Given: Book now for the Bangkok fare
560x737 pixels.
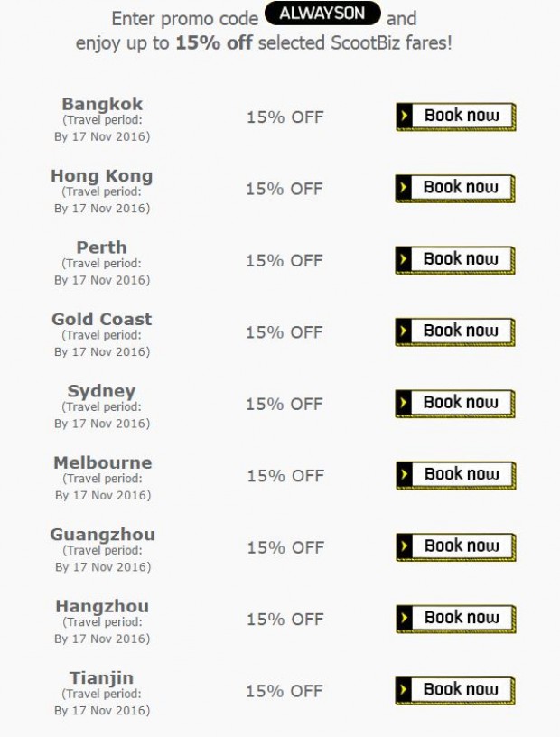Looking at the screenshot, I should [456, 117].
